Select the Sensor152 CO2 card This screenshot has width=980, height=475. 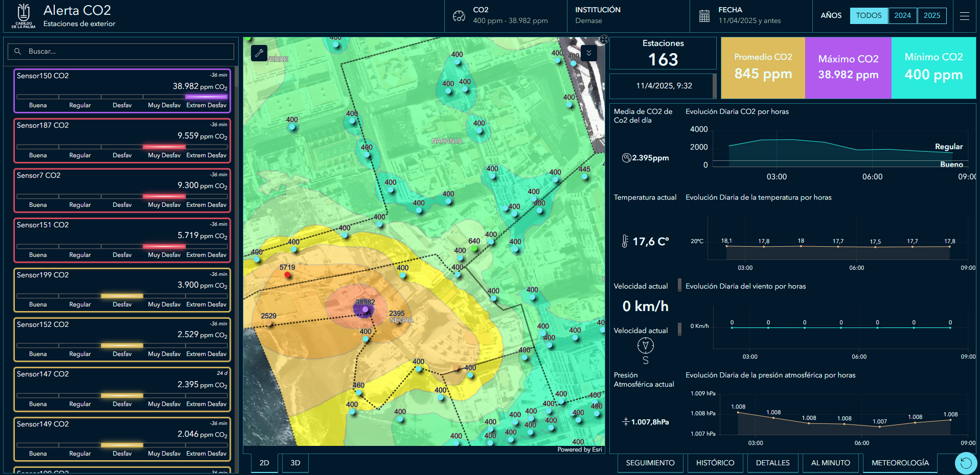pos(122,340)
